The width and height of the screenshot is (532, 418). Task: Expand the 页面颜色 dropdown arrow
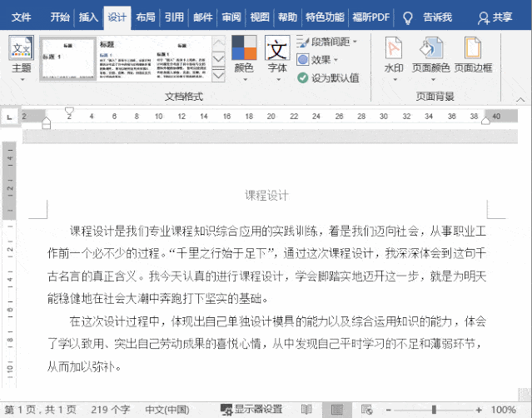(x=433, y=80)
